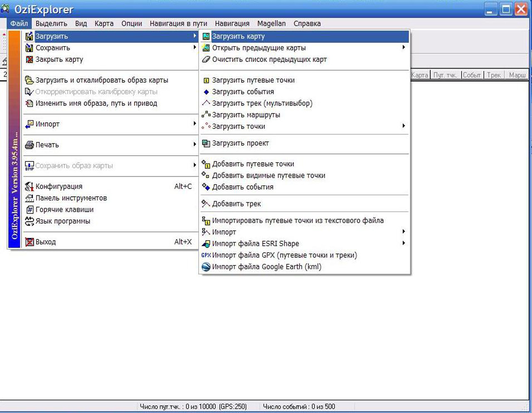Image resolution: width=532 pixels, height=413 pixels.
Task: Click the Загрузить карту icon in submenu
Action: point(206,37)
